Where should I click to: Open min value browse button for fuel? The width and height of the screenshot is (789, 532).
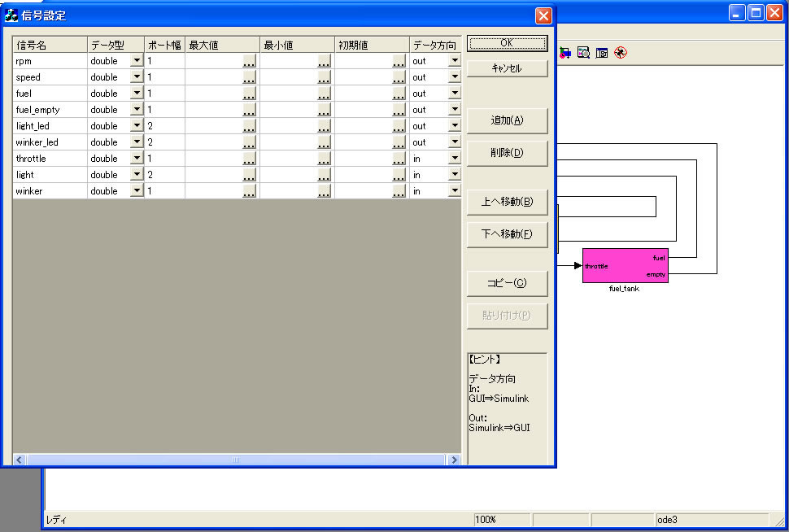pyautogui.click(x=324, y=94)
